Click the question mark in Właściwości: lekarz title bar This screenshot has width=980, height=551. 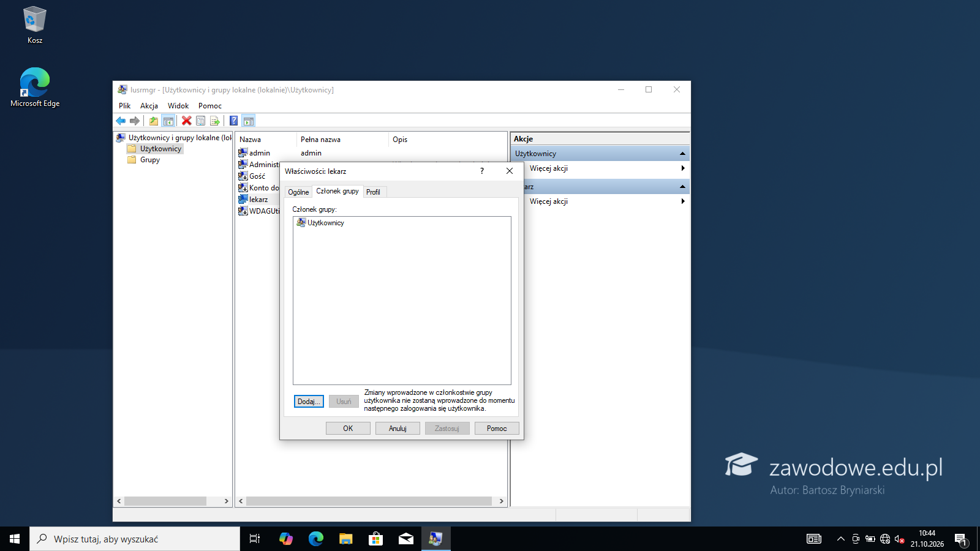coord(482,171)
